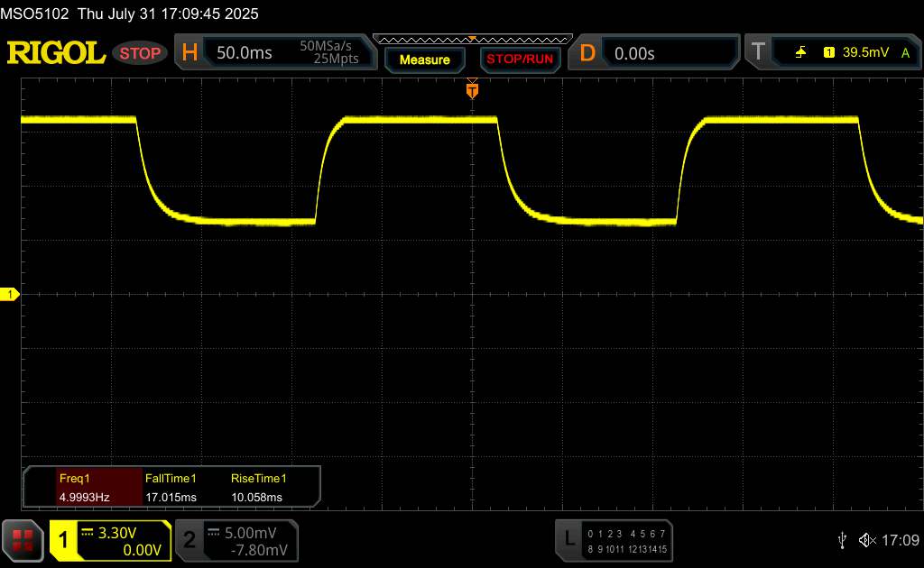Click the channel 1 ground level marker

pos(9,294)
